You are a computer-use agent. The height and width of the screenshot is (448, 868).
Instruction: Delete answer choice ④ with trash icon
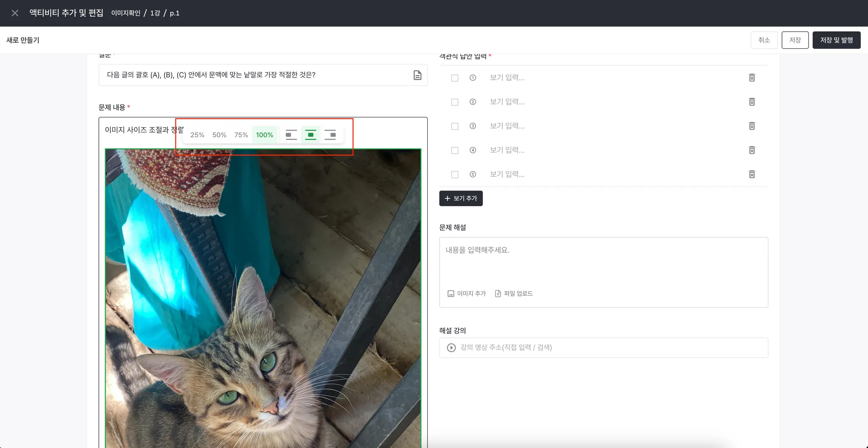point(752,150)
